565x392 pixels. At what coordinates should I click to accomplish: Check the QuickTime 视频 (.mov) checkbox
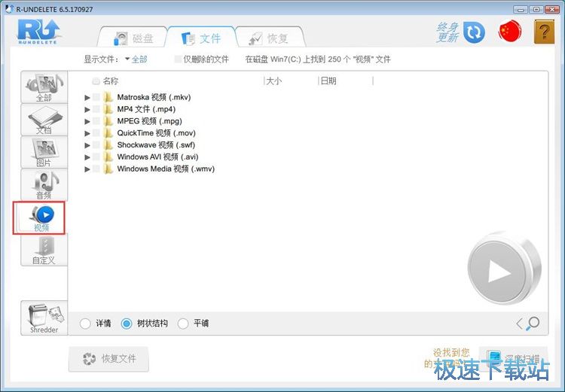[x=96, y=133]
